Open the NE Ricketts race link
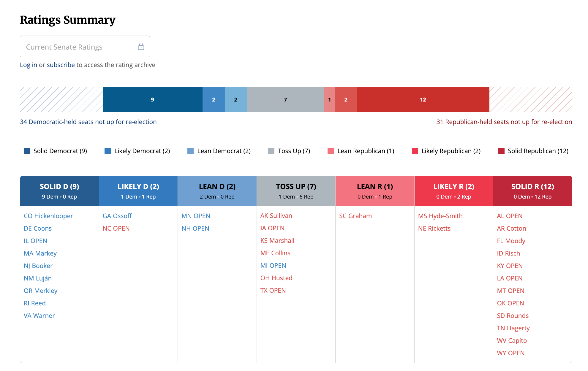588x371 pixels. tap(434, 228)
